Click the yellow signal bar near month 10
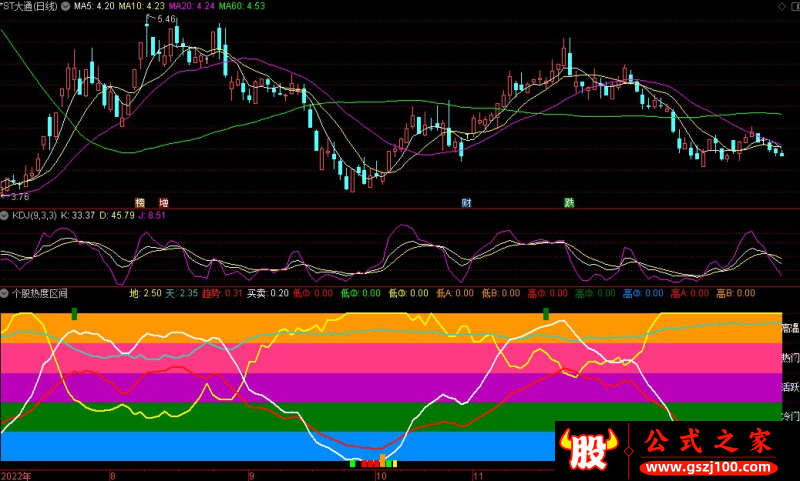The height and width of the screenshot is (481, 800). pos(394,464)
